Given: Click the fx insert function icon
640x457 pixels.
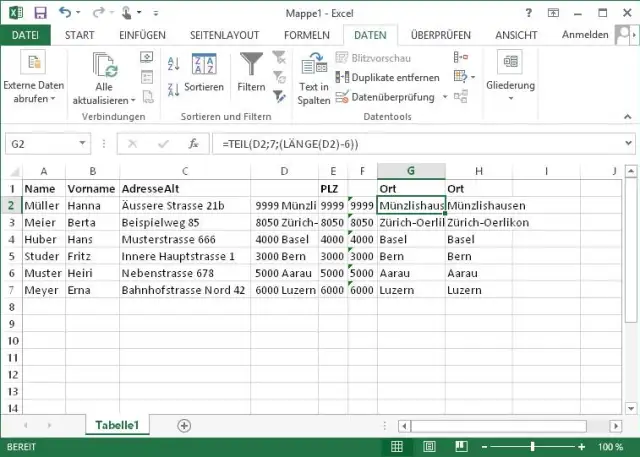Looking at the screenshot, I should pyautogui.click(x=194, y=144).
